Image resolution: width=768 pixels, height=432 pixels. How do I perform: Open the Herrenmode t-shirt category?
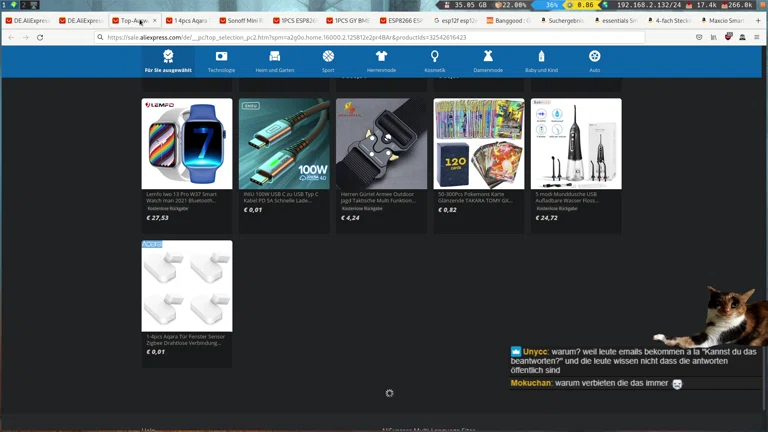pos(382,61)
